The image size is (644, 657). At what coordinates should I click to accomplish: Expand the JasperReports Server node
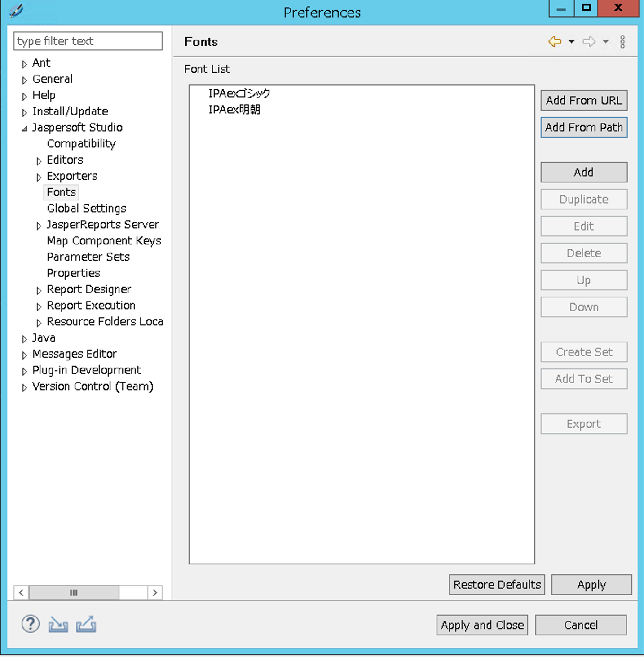[39, 226]
